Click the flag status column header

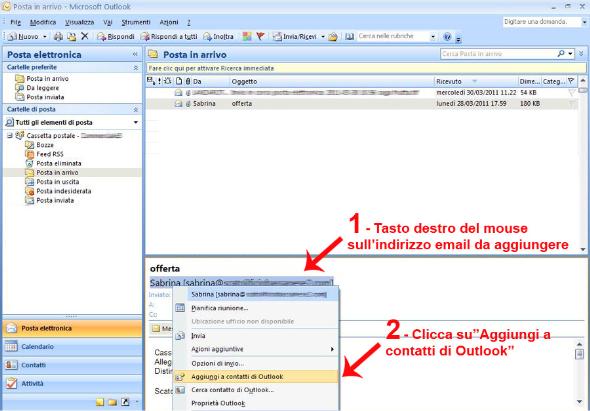pyautogui.click(x=572, y=81)
